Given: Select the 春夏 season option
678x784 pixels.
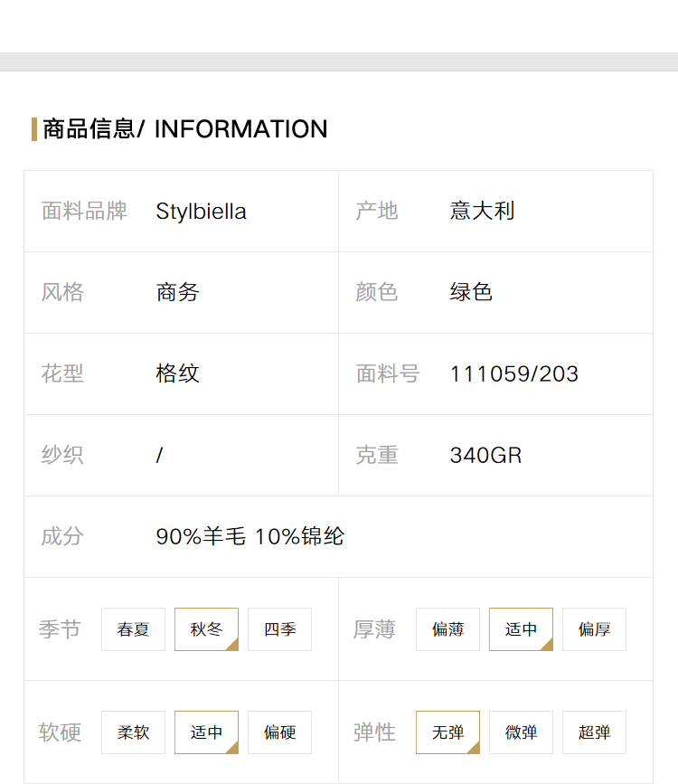Looking at the screenshot, I should click(133, 629).
